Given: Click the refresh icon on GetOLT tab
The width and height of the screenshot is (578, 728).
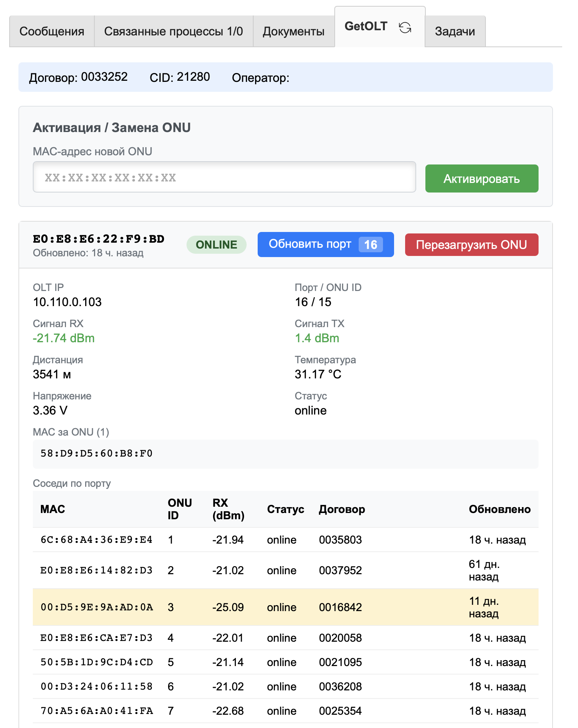Looking at the screenshot, I should click(x=405, y=28).
